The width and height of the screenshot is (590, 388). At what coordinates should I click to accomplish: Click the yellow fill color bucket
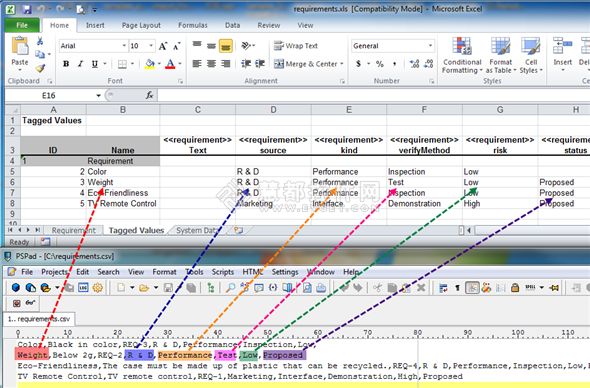150,64
